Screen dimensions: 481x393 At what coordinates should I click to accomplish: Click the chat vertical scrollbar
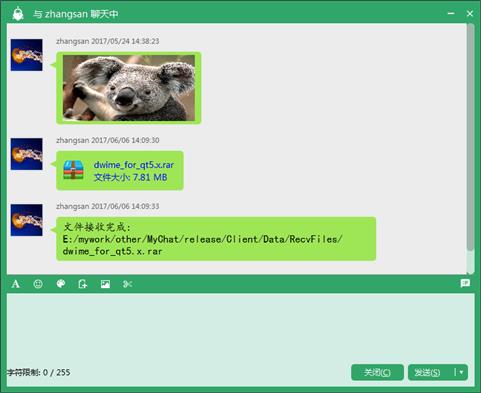point(470,137)
